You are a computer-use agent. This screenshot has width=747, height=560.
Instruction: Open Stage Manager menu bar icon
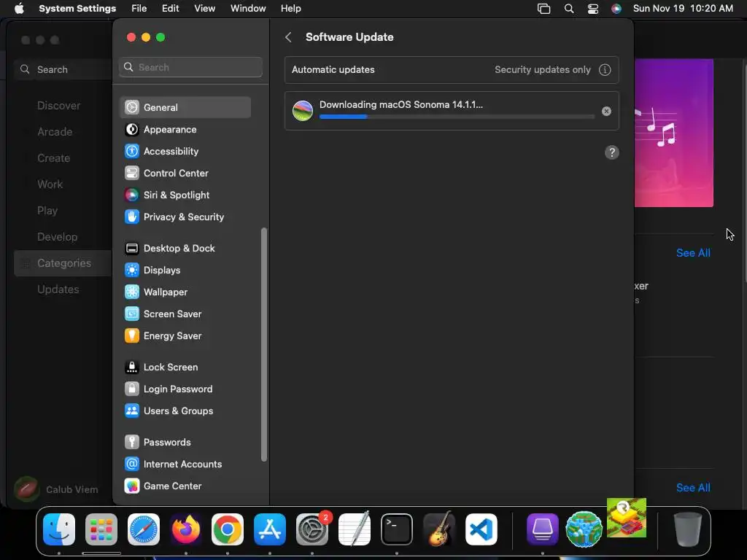[x=543, y=9]
